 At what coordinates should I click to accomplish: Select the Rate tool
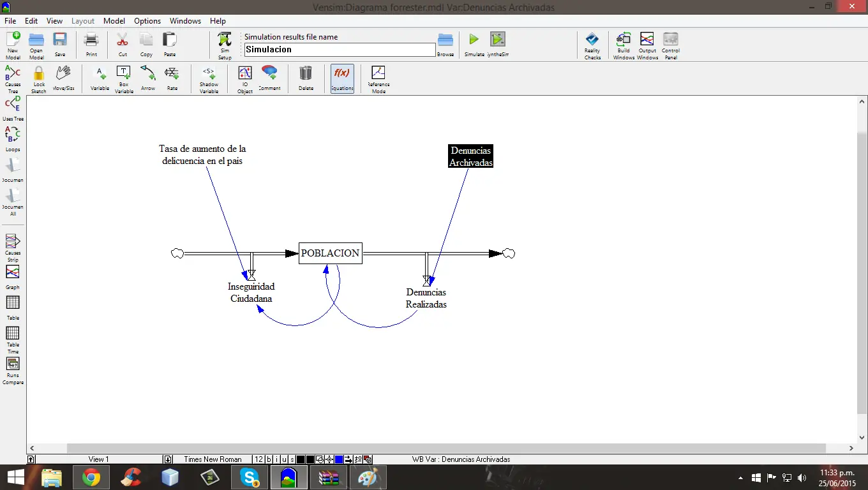pyautogui.click(x=172, y=78)
